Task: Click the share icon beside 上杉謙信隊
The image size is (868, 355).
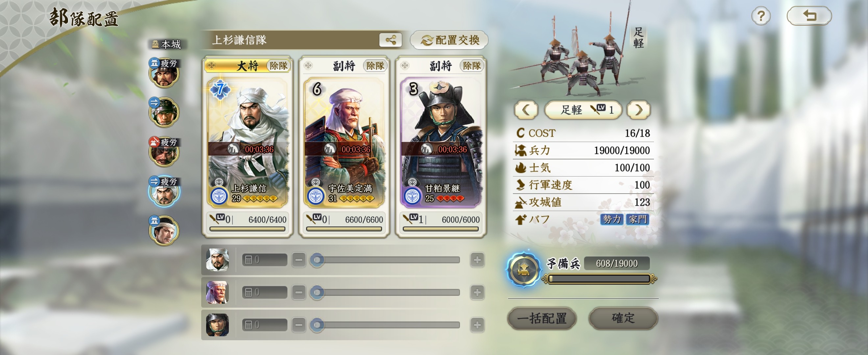Action: pos(390,40)
